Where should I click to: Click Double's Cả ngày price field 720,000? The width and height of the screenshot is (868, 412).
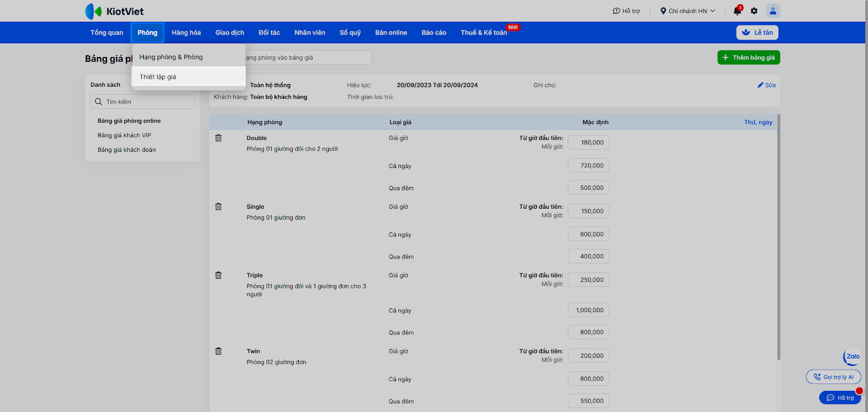[x=589, y=166]
